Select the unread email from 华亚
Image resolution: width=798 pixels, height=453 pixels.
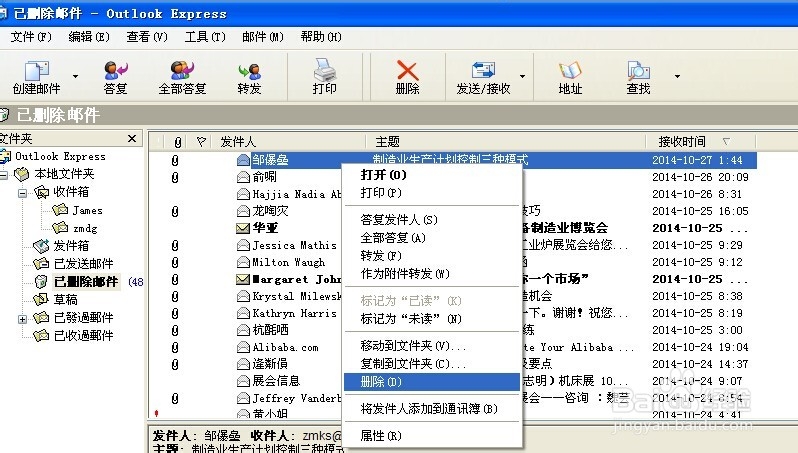(x=265, y=228)
